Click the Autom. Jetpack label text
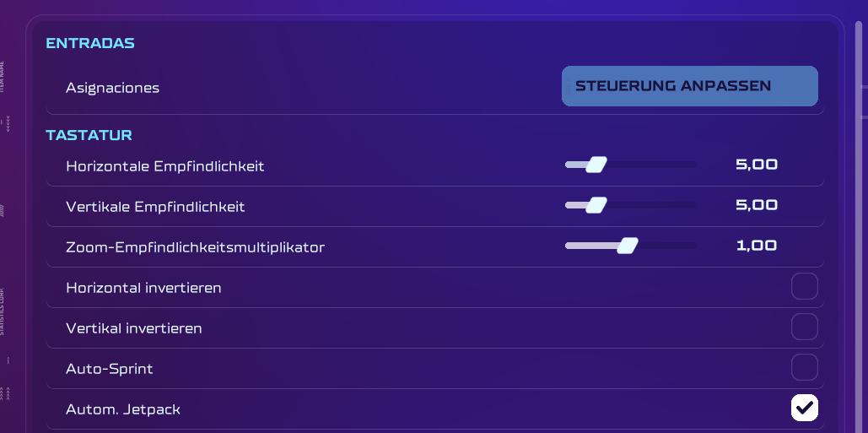This screenshot has height=433, width=868. [123, 409]
